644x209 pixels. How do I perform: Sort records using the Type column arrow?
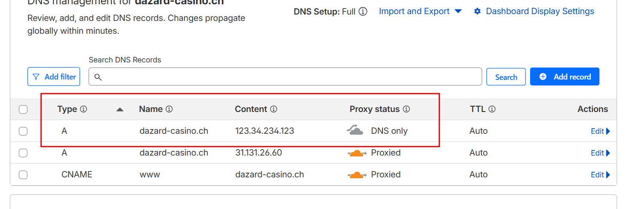[x=120, y=109]
